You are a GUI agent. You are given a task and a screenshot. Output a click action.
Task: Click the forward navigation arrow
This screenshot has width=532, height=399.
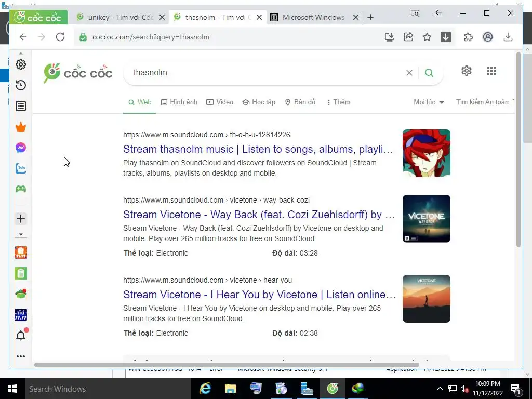click(x=42, y=37)
